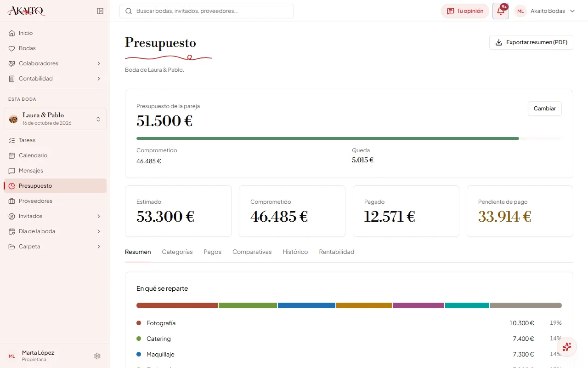The width and height of the screenshot is (588, 368).
Task: Export the summary as PDF
Action: point(531,42)
